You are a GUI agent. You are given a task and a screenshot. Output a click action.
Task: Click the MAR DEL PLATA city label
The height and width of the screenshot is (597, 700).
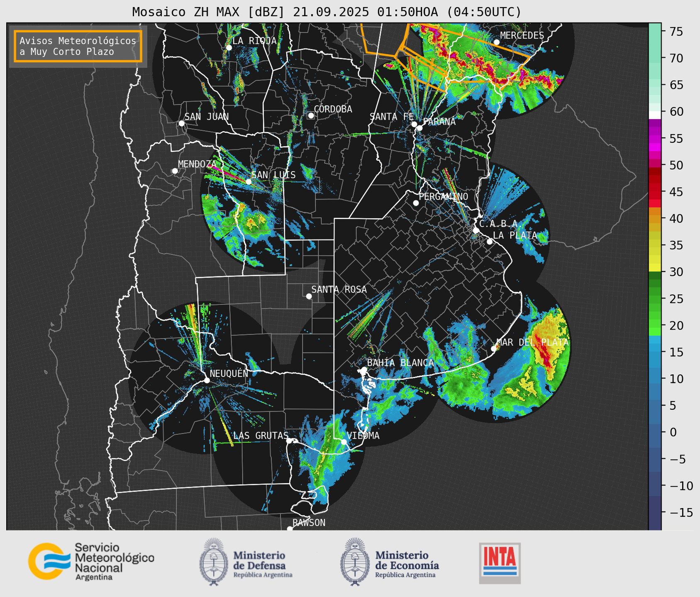(x=532, y=343)
